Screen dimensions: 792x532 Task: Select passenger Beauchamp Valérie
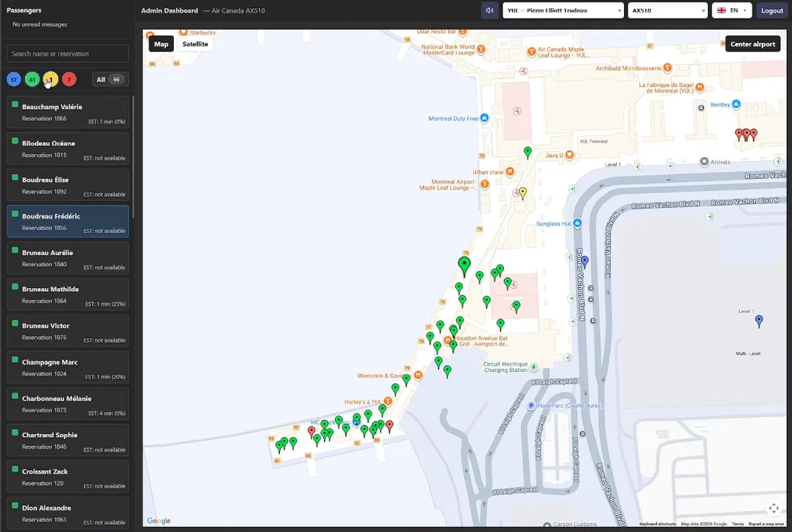tap(68, 112)
